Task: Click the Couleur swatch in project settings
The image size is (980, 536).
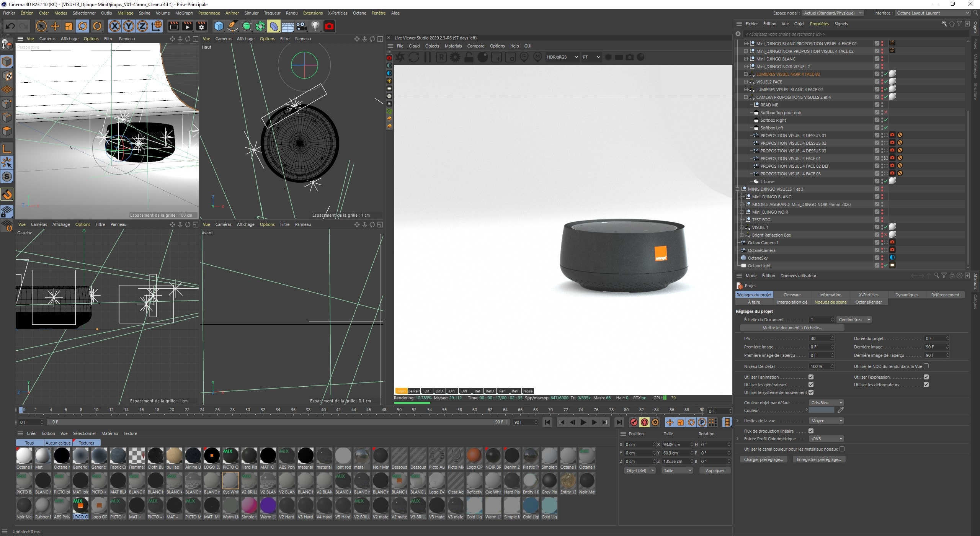Action: point(822,410)
